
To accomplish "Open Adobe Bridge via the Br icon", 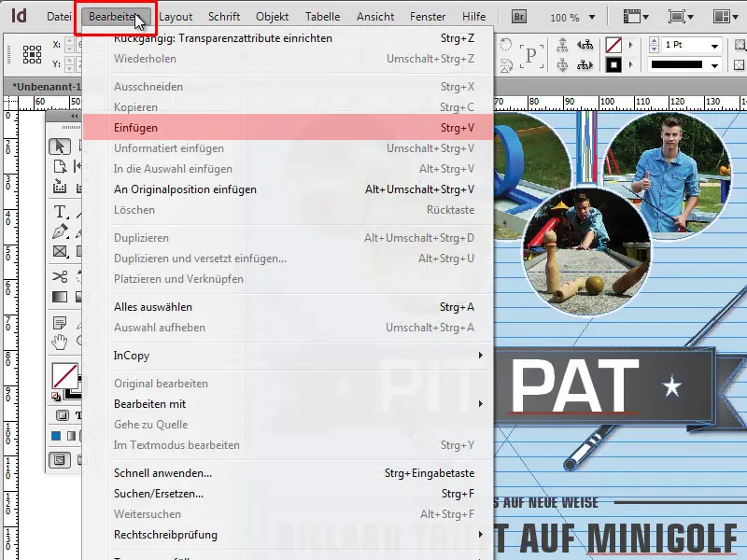I will point(517,15).
